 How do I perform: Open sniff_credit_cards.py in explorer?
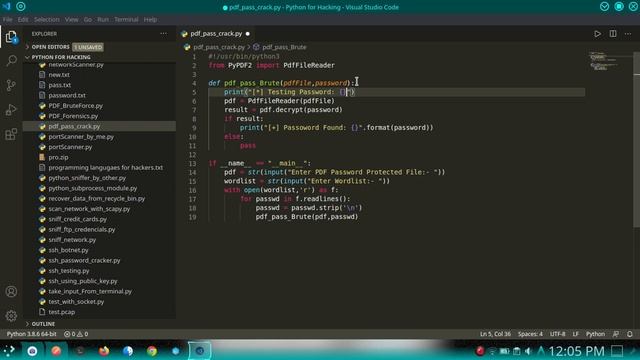point(78,219)
